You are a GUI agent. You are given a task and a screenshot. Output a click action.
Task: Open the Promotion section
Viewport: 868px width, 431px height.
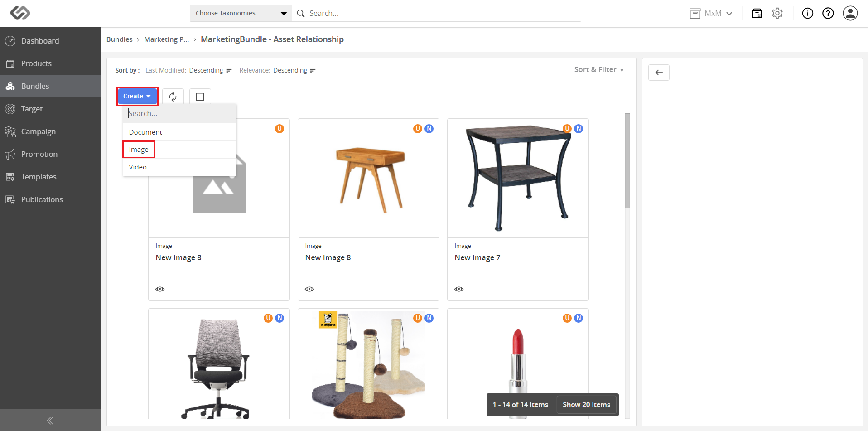click(50, 154)
